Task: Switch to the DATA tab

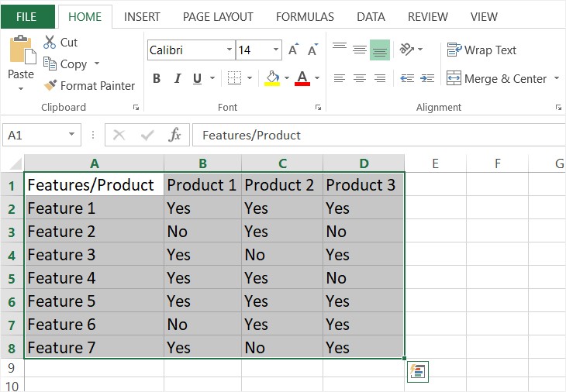Action: pyautogui.click(x=371, y=16)
